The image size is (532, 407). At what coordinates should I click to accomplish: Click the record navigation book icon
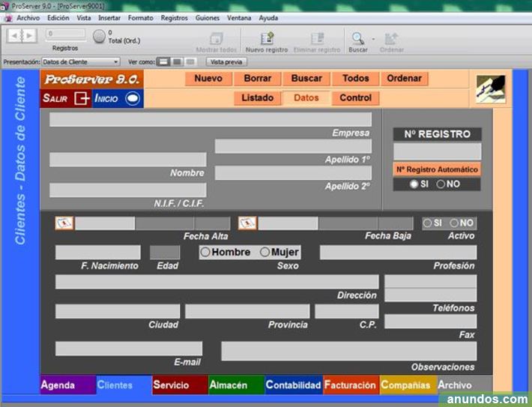(x=22, y=35)
